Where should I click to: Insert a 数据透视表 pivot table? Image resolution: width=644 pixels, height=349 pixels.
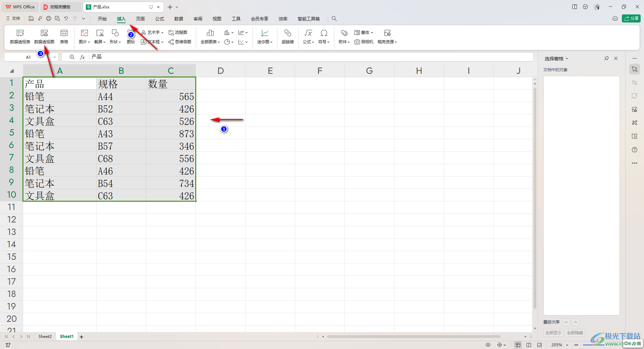20,37
